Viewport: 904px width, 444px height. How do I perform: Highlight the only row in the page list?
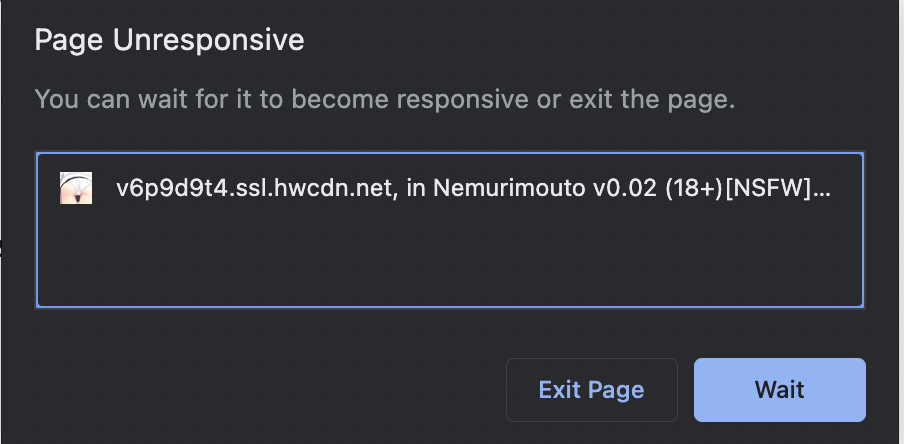[x=450, y=188]
